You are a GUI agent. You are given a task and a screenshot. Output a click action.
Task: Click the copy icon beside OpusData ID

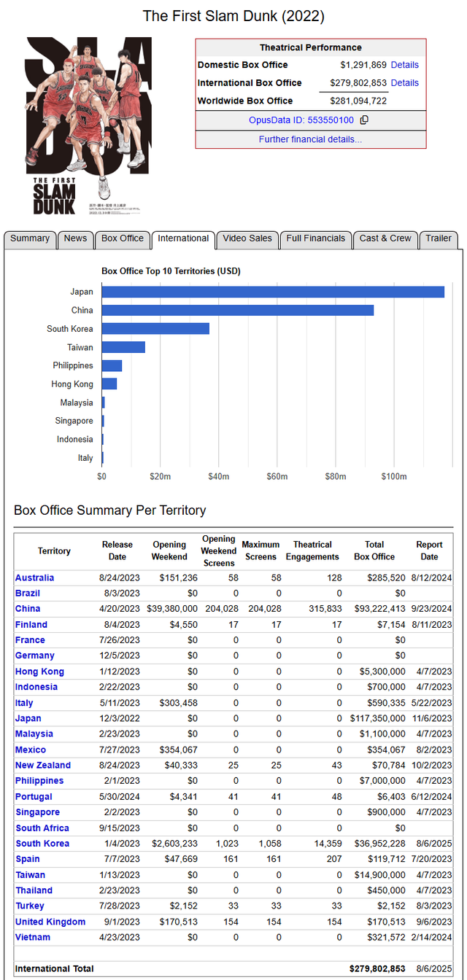365,120
